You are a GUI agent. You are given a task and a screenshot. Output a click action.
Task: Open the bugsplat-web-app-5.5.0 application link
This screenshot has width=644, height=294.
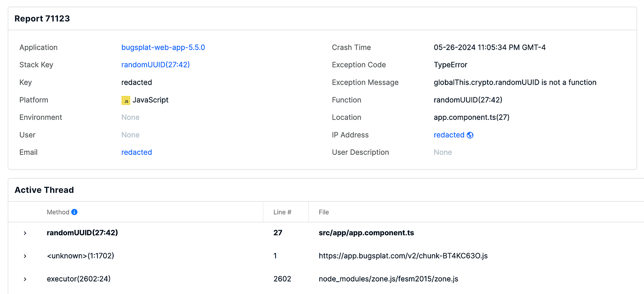163,47
